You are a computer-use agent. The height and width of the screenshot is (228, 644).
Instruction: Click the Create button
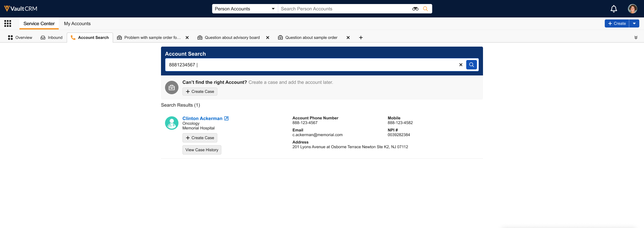[617, 23]
